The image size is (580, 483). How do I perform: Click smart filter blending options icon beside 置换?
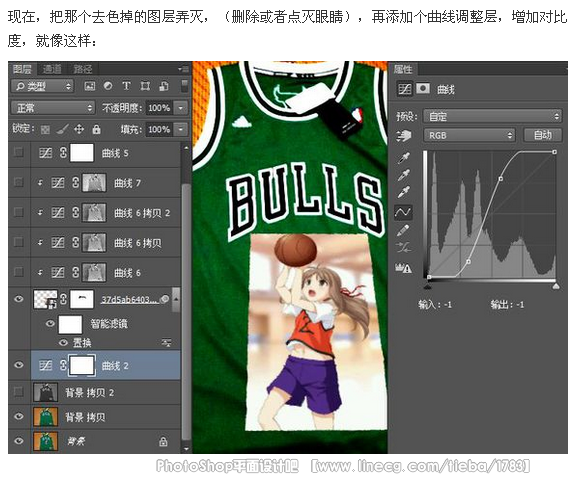[167, 342]
